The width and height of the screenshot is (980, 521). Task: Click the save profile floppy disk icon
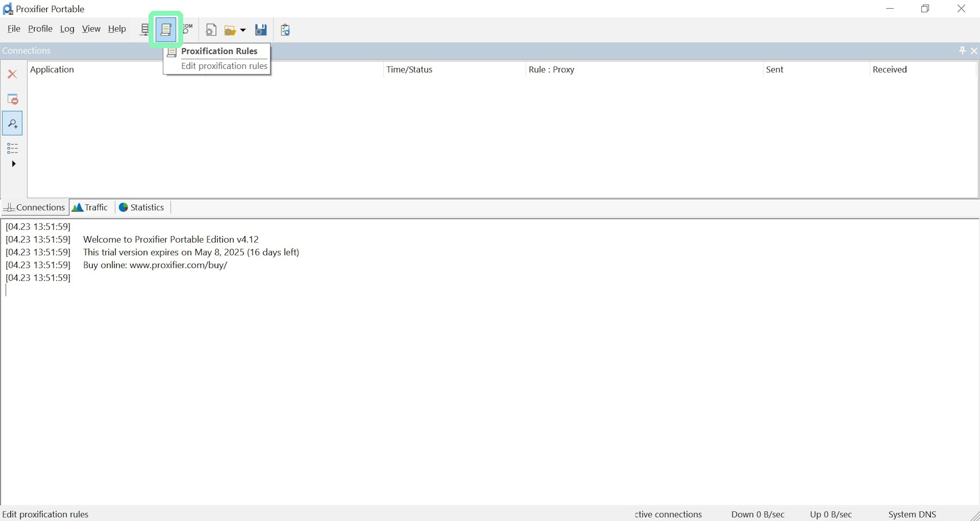click(261, 30)
